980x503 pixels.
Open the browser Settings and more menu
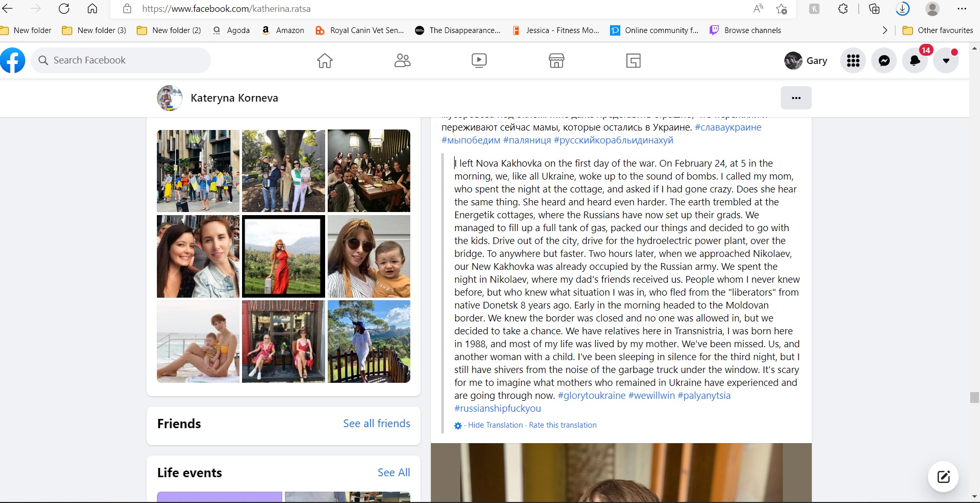[961, 9]
